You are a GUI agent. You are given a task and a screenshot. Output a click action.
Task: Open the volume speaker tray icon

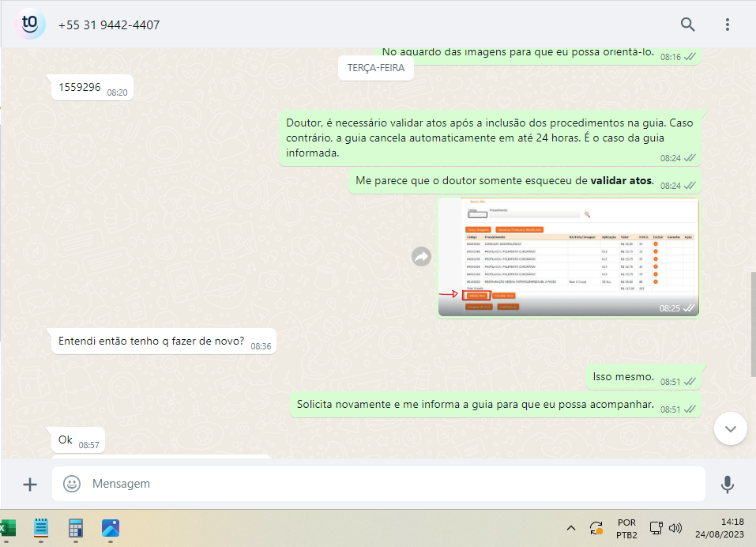click(675, 528)
